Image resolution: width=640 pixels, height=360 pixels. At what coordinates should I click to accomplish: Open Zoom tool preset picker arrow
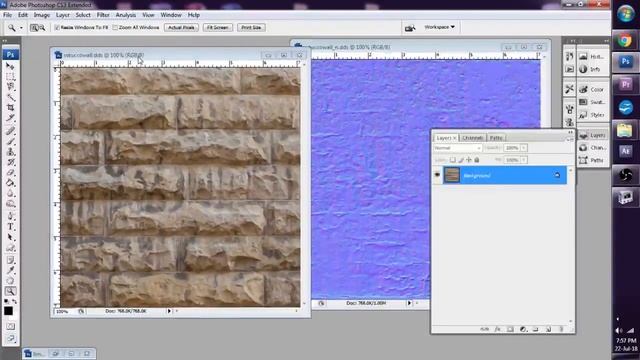click(21, 28)
